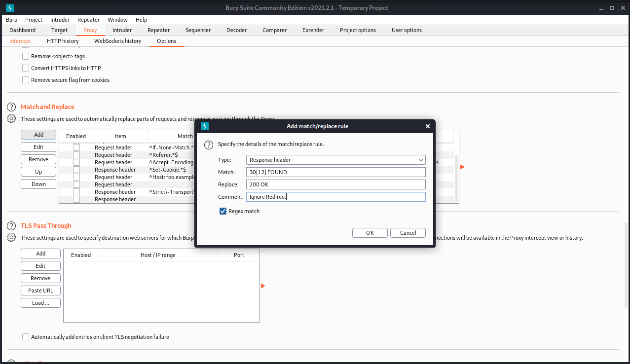Click Add in the Match and Replace section

click(38, 135)
